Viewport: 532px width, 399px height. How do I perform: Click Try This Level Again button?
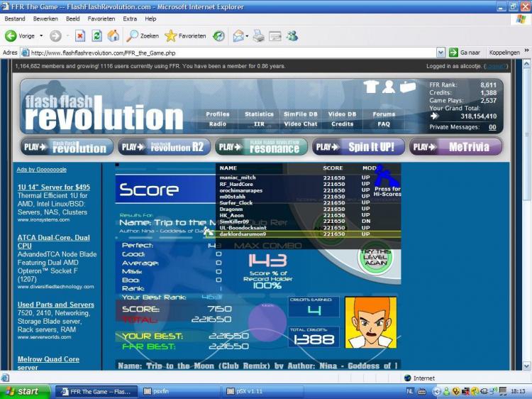[x=375, y=257]
